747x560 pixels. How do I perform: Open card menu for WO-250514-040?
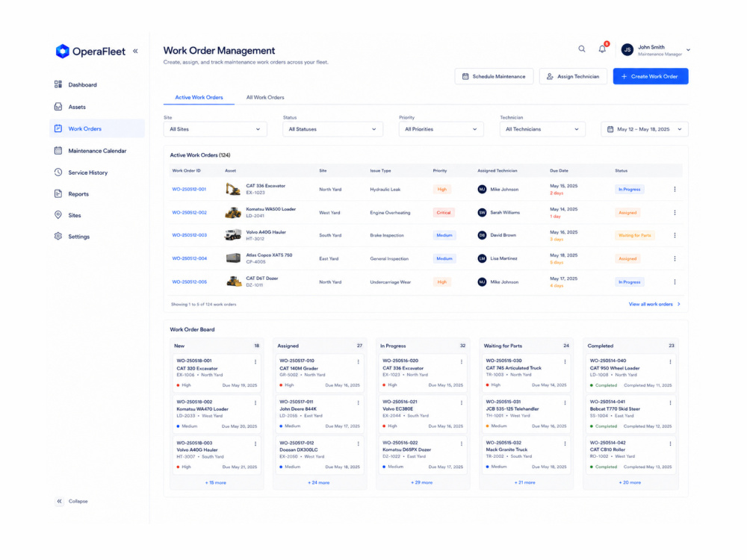click(670, 362)
